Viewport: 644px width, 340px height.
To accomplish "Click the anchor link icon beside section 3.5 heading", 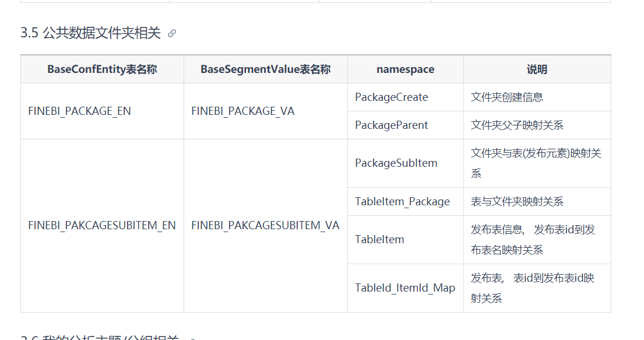I will [172, 33].
